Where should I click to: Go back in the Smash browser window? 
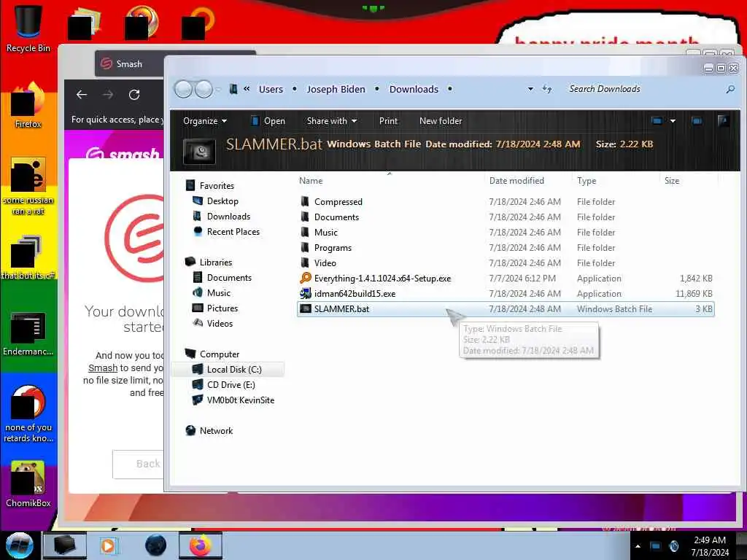pyautogui.click(x=82, y=95)
